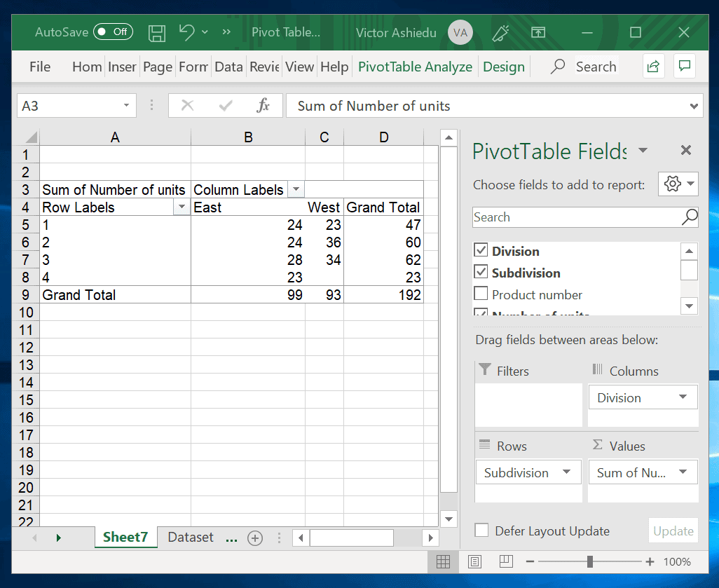Viewport: 719px width, 588px height.
Task: Uncheck the Division field checkbox
Action: pos(481,250)
